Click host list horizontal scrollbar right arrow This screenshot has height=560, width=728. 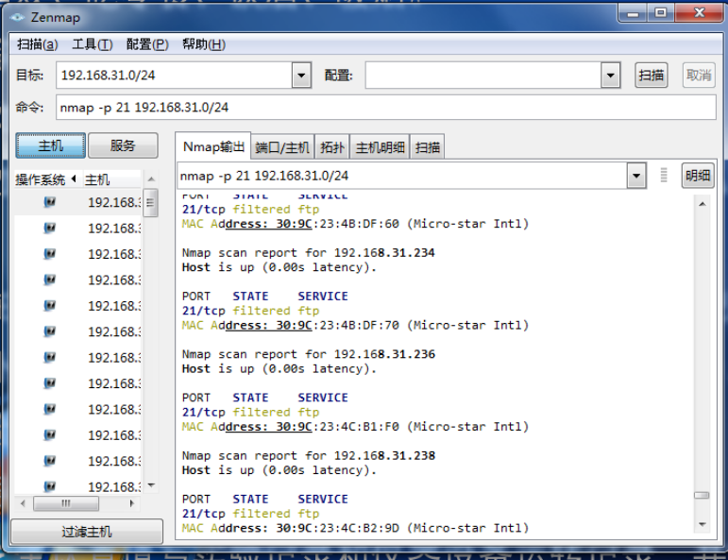tap(132, 503)
